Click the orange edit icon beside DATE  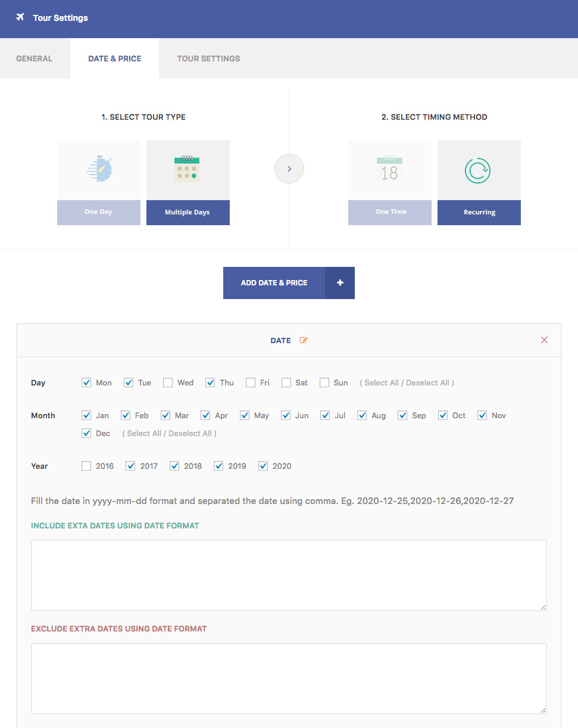tap(304, 340)
